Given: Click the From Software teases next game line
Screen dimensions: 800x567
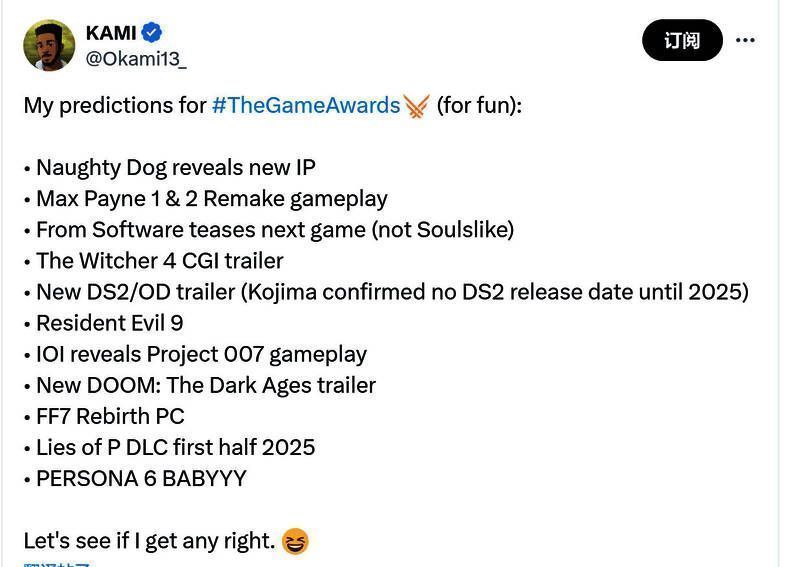Looking at the screenshot, I should coord(274,229).
